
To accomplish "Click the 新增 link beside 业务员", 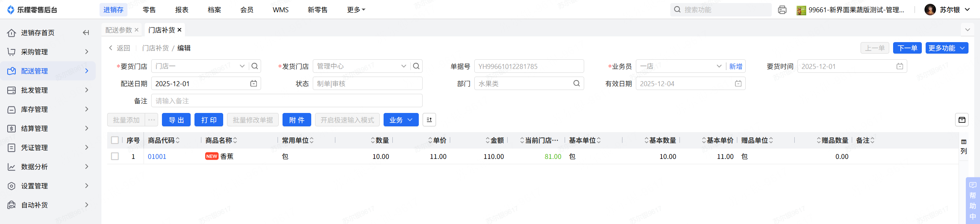I will (x=736, y=66).
